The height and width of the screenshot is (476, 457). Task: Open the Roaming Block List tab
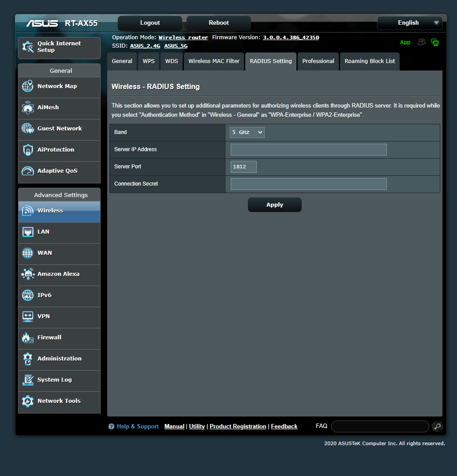[x=370, y=61]
